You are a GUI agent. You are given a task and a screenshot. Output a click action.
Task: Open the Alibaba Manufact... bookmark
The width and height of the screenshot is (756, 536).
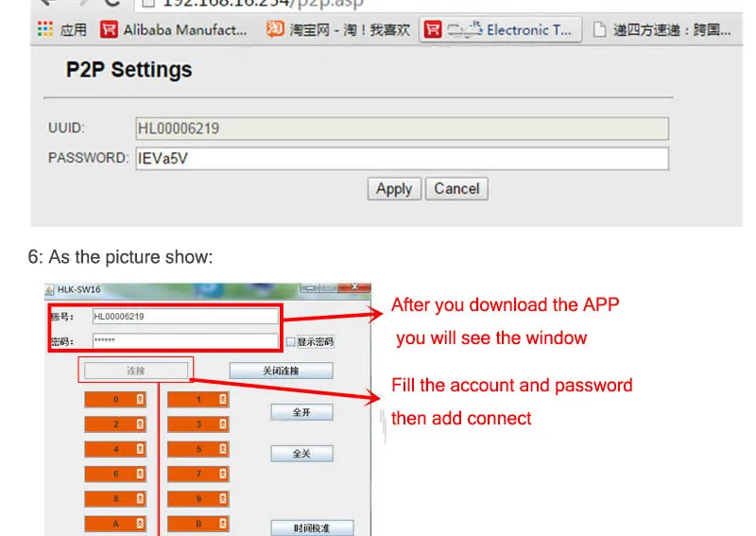click(x=174, y=30)
